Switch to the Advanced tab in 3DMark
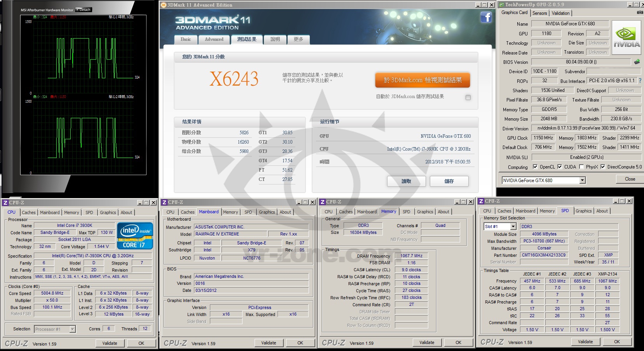This screenshot has width=644, height=351. [214, 39]
